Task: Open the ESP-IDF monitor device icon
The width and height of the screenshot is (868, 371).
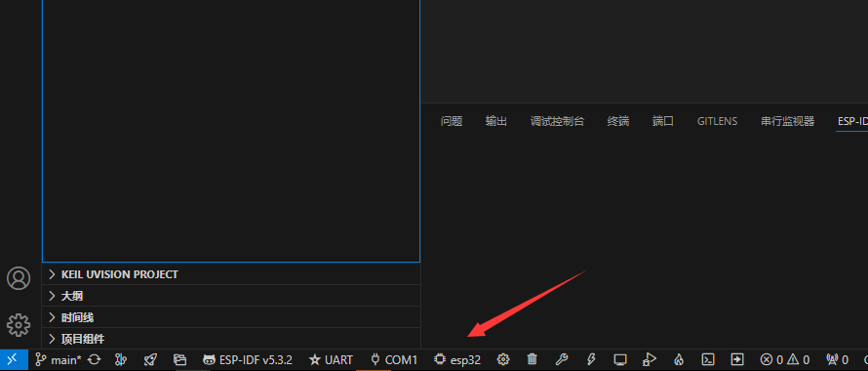Action: pos(620,360)
